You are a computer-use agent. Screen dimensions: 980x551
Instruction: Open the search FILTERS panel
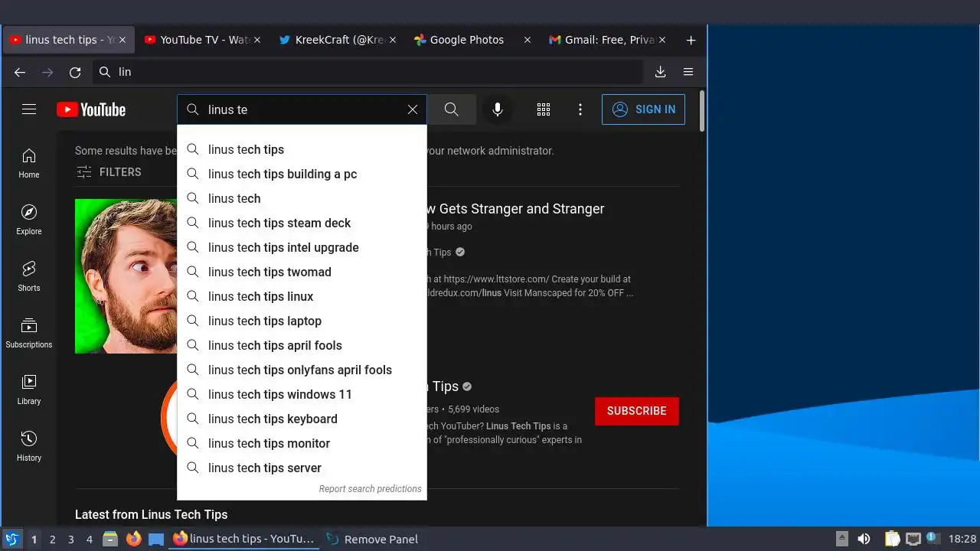108,172
